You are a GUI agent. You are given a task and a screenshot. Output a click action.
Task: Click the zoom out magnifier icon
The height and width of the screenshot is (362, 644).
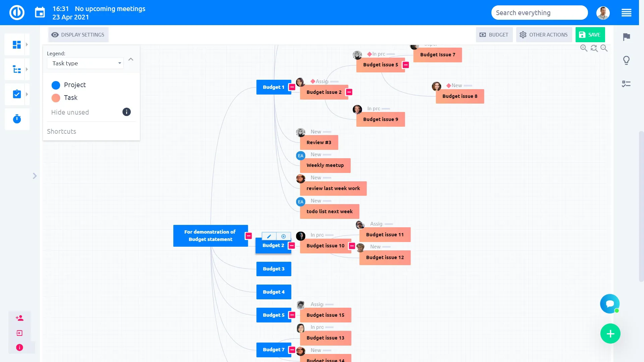(604, 48)
